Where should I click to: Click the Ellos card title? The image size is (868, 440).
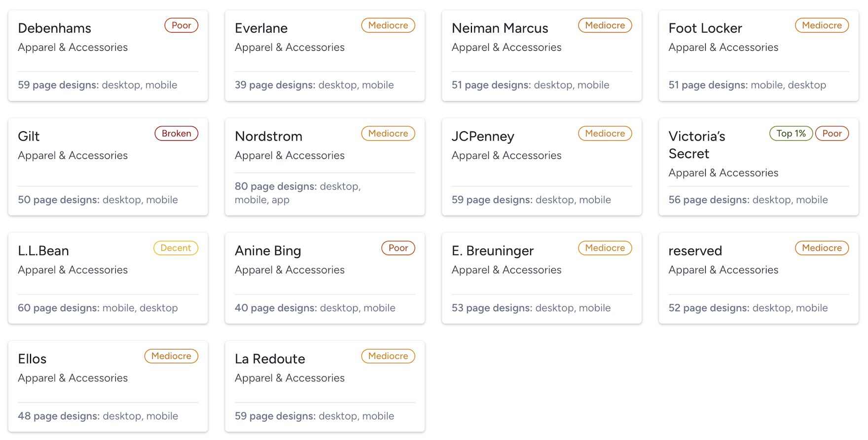(x=32, y=359)
